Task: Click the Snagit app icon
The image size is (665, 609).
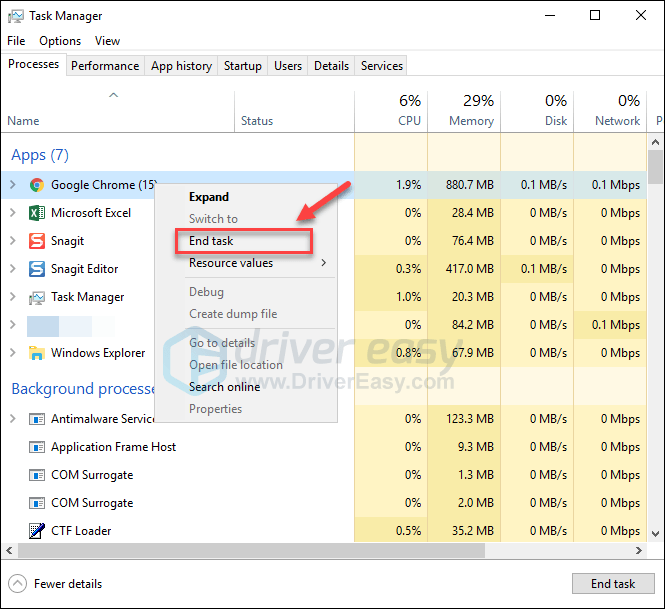Action: coord(37,241)
